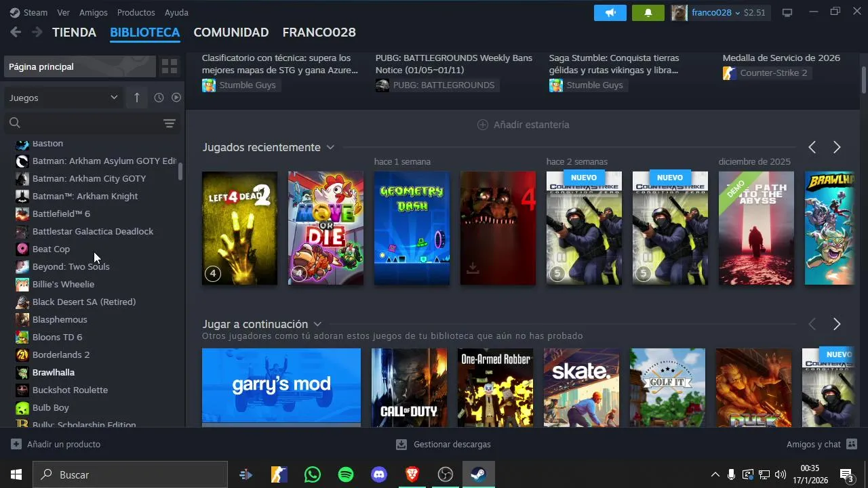Select Beyond: Two Souls in list
The height and width of the screenshot is (488, 868).
click(71, 266)
